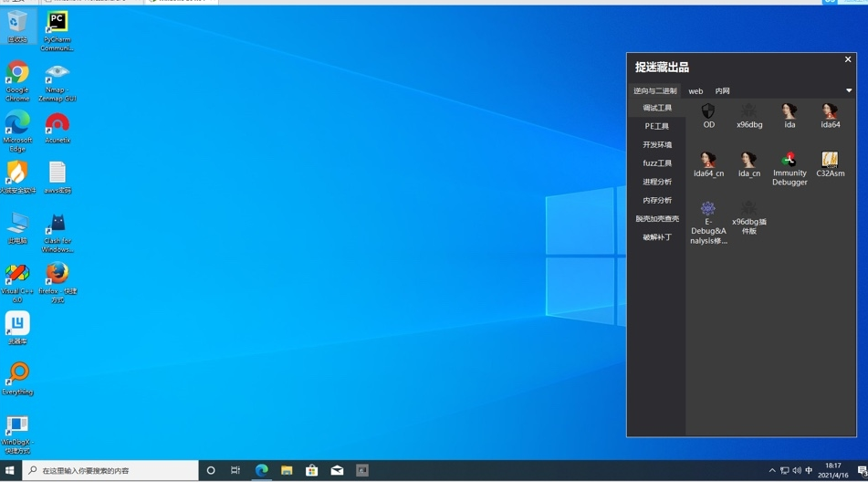Switch to the web tab

(x=695, y=90)
